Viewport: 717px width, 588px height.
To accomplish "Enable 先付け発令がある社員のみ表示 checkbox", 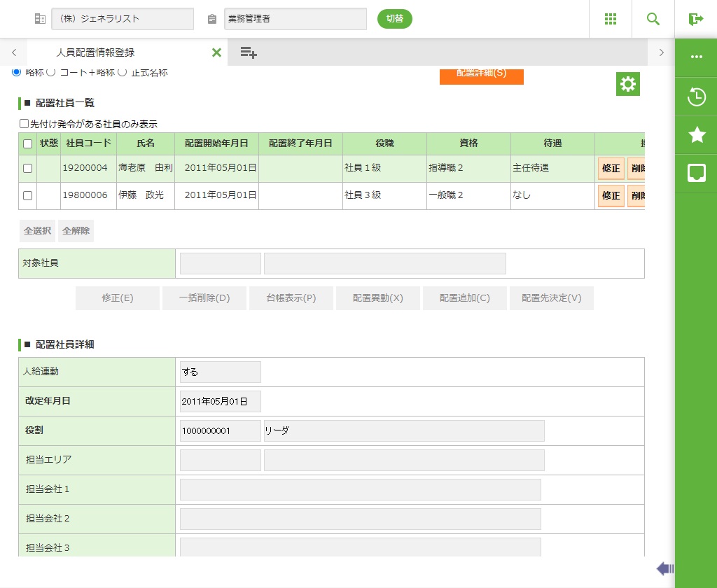I will point(25,124).
